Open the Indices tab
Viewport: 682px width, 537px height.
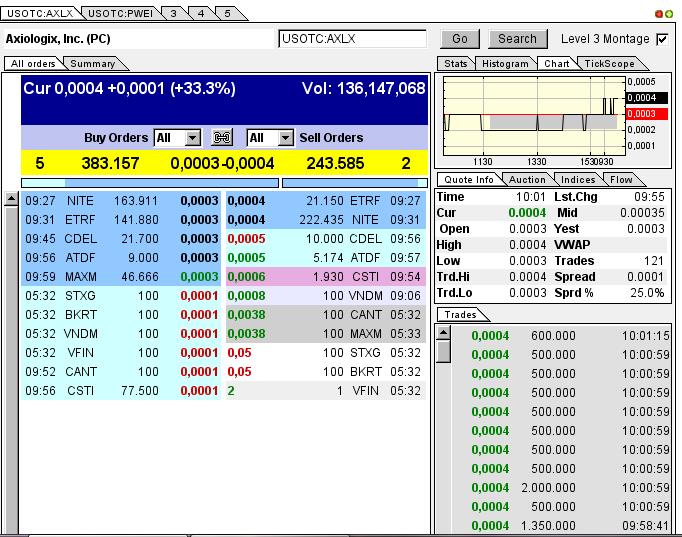tap(577, 180)
